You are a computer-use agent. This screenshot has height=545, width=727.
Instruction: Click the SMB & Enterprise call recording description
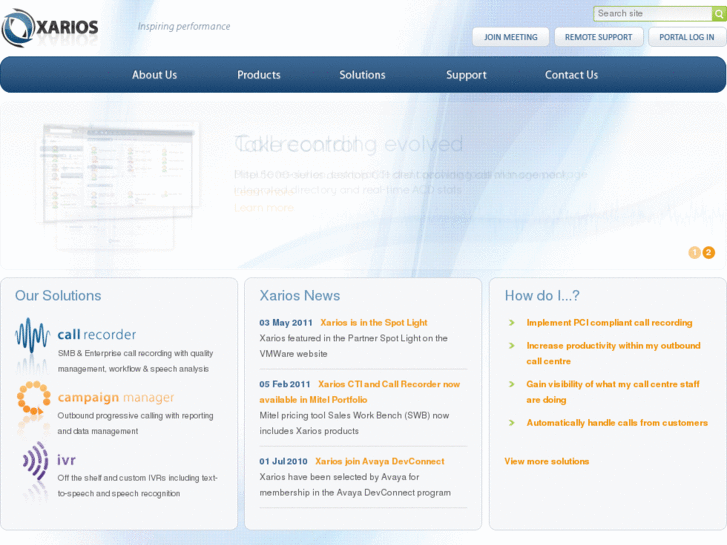[135, 361]
